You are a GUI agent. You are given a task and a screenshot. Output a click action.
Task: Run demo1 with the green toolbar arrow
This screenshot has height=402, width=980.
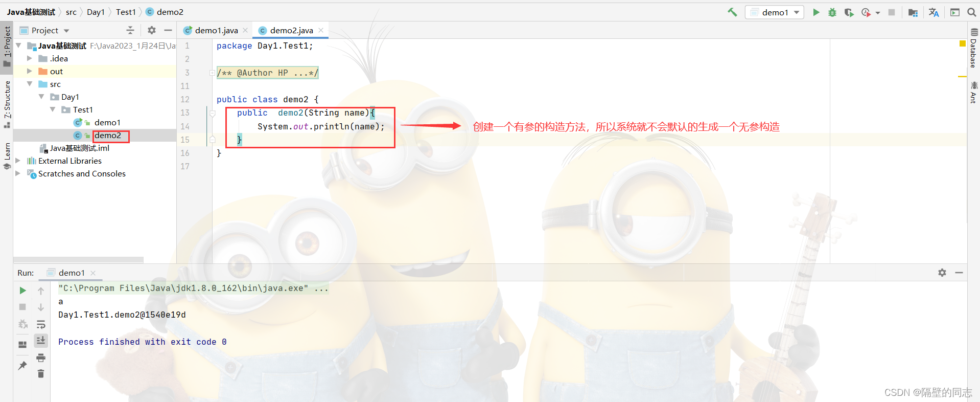click(816, 12)
